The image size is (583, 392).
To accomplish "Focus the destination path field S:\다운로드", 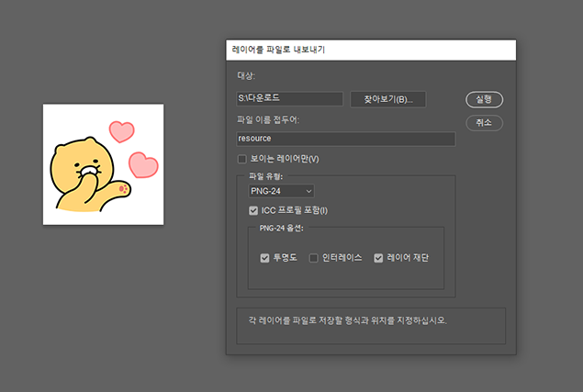I will pyautogui.click(x=289, y=98).
